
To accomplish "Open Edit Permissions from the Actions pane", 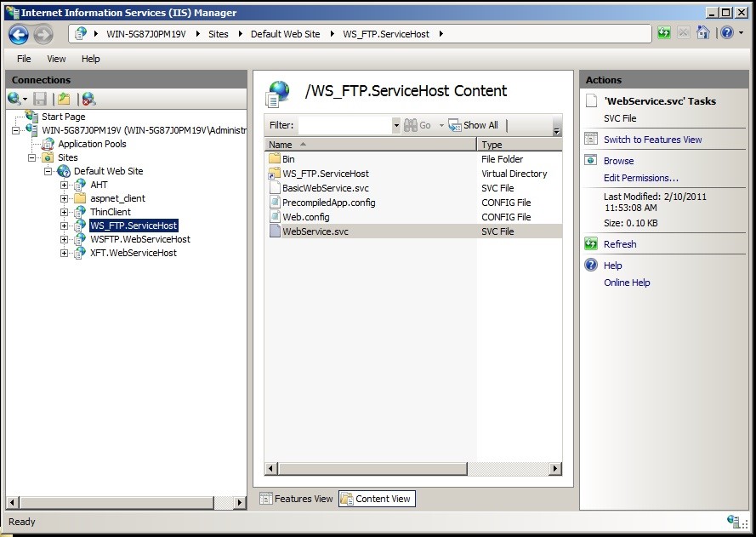I will point(639,178).
